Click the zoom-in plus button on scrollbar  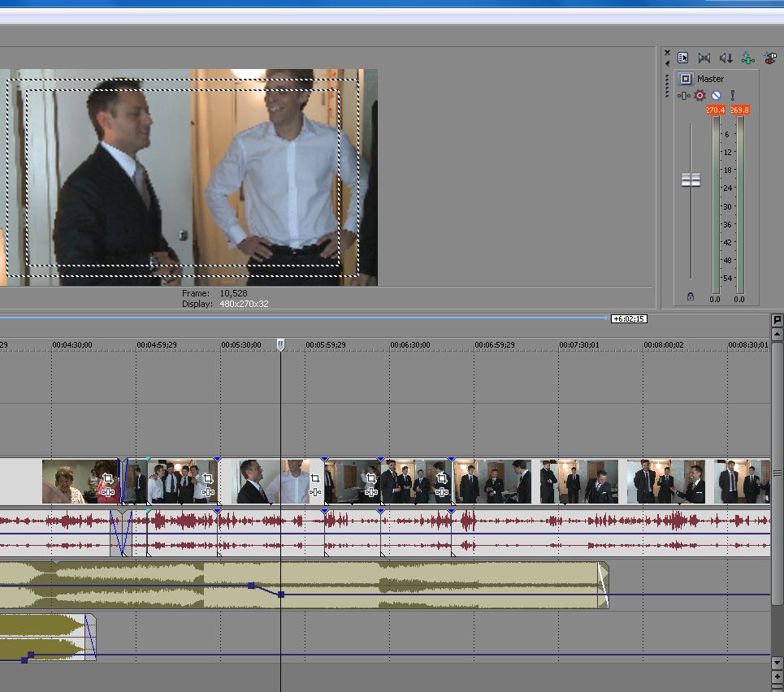(x=778, y=677)
